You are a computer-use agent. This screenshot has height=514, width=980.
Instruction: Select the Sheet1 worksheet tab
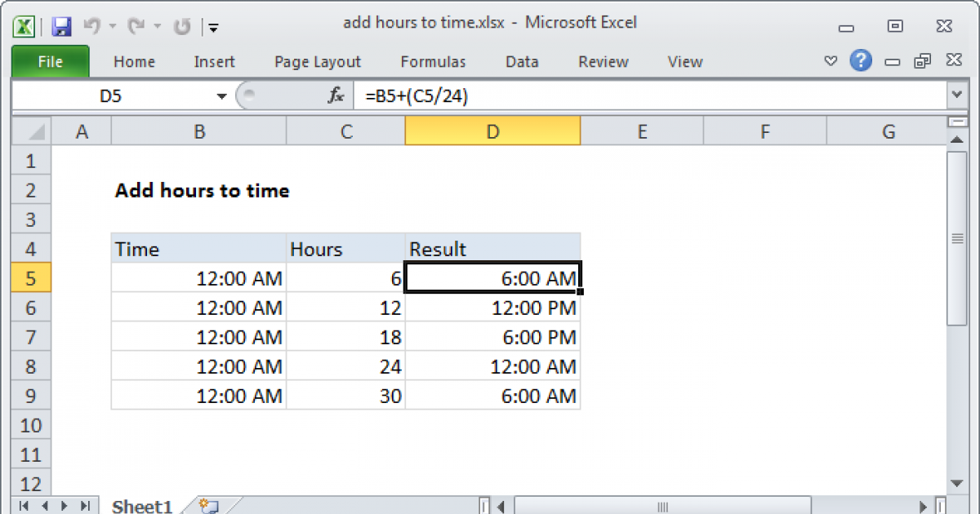click(x=141, y=506)
